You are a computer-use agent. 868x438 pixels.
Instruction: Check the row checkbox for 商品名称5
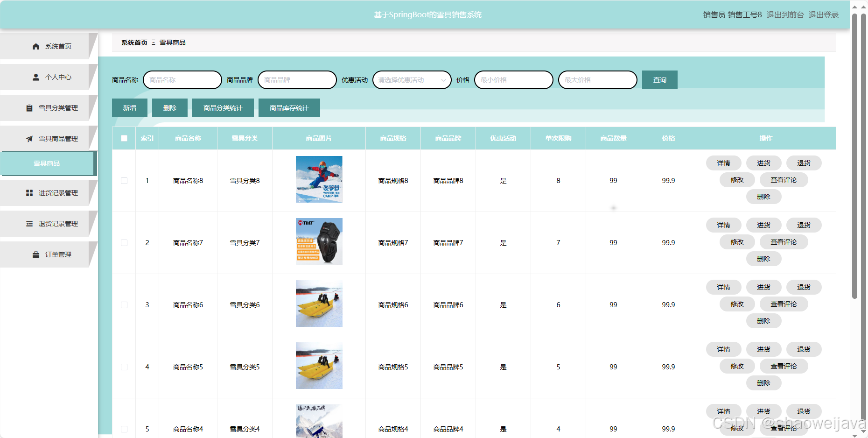(x=124, y=367)
